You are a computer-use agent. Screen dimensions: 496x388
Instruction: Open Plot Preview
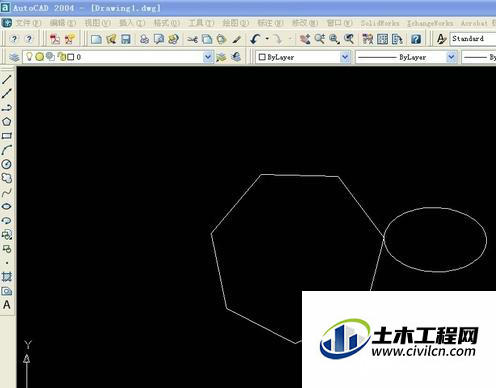[x=159, y=39]
